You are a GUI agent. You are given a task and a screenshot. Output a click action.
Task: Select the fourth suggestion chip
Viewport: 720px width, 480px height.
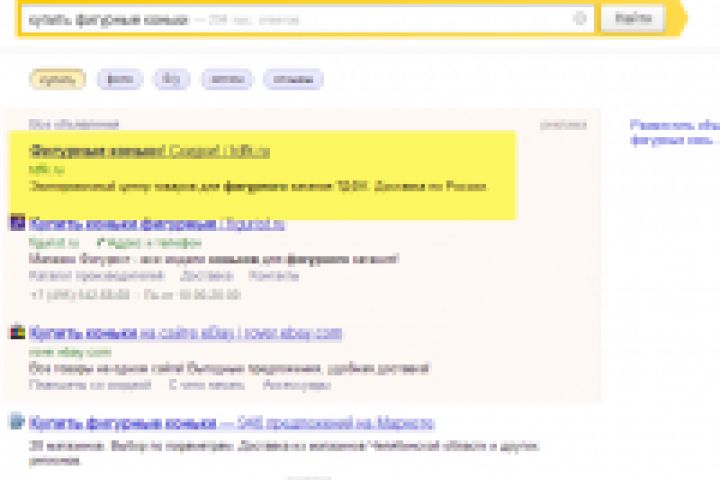point(227,79)
